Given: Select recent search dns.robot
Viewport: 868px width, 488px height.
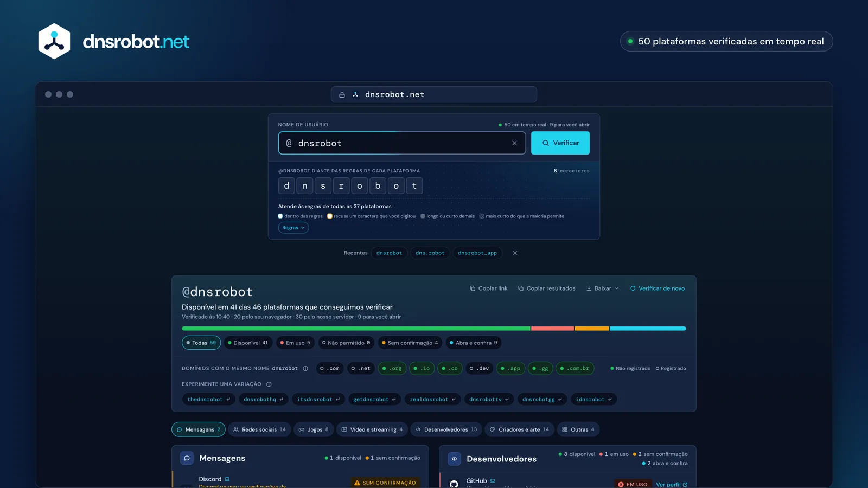Looking at the screenshot, I should pos(430,253).
